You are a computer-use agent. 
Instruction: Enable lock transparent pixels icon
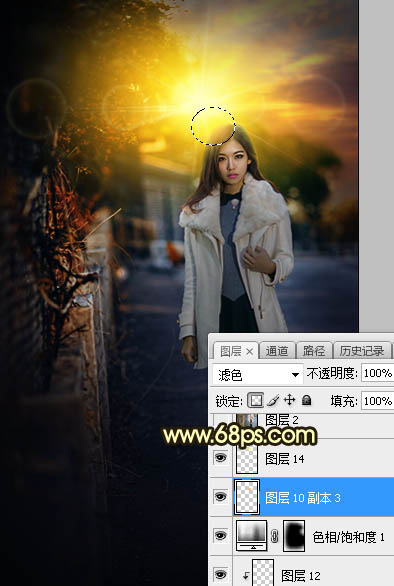pos(256,401)
